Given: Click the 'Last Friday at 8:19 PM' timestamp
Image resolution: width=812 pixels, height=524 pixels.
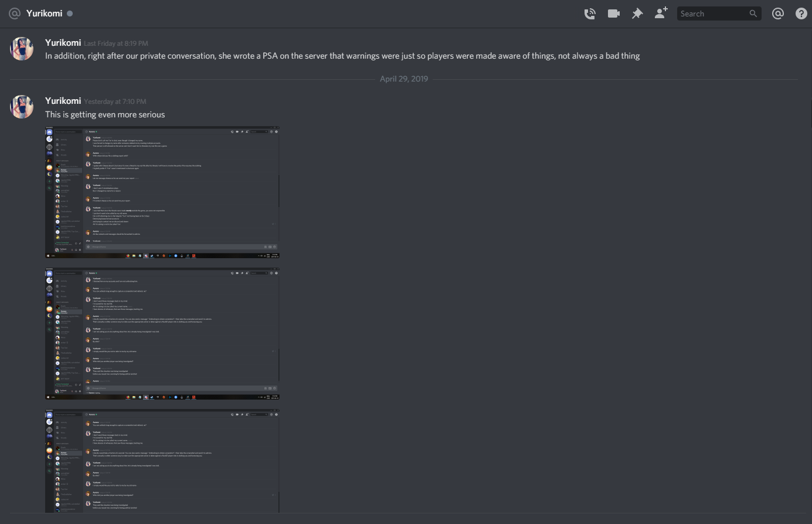Looking at the screenshot, I should (116, 43).
